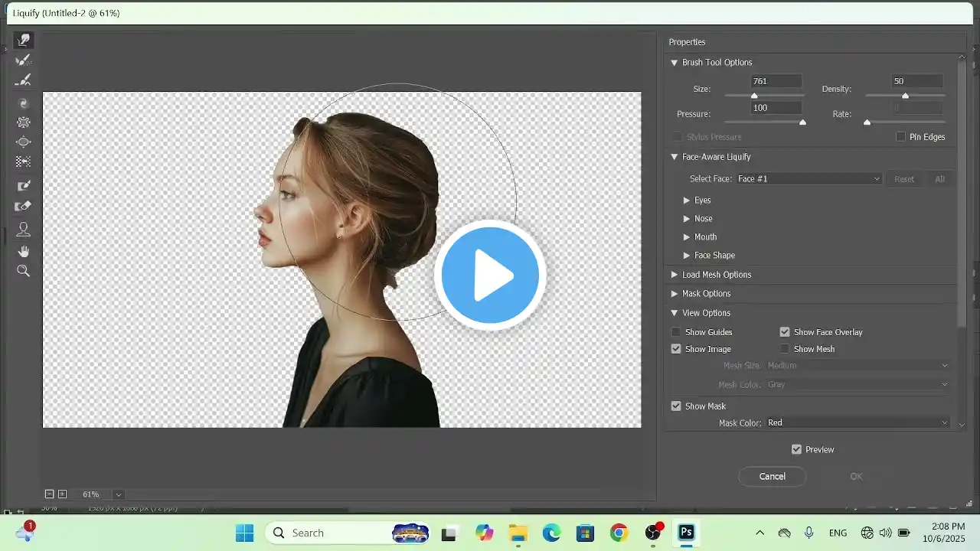Enable the Show Guides checkbox
Image resolution: width=980 pixels, height=551 pixels.
tap(676, 332)
